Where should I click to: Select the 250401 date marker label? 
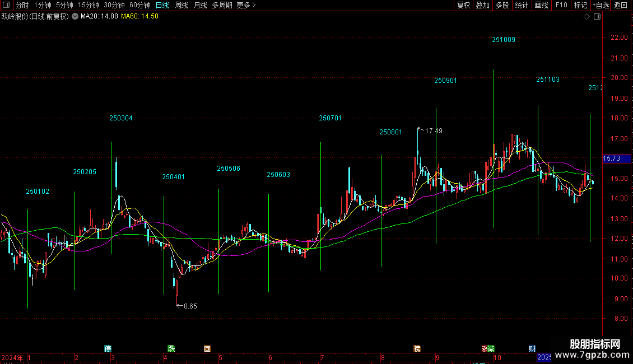(x=173, y=177)
